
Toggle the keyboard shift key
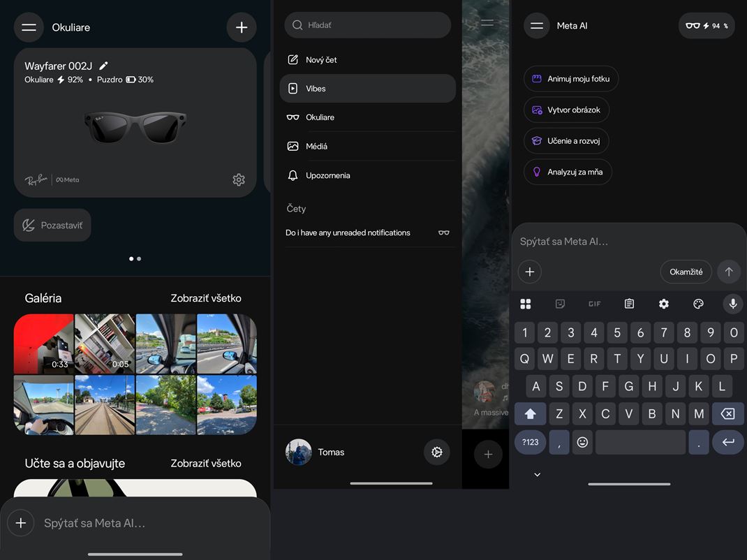[x=530, y=413]
